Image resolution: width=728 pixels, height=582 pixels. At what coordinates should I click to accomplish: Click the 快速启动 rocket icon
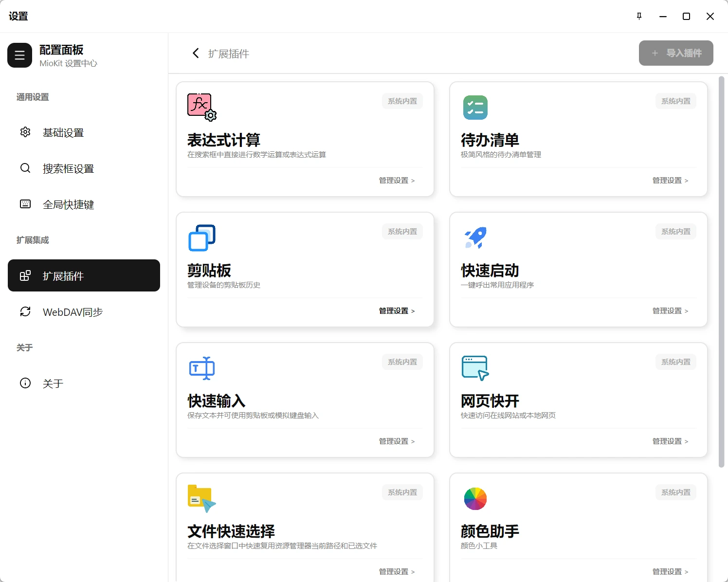tap(475, 238)
